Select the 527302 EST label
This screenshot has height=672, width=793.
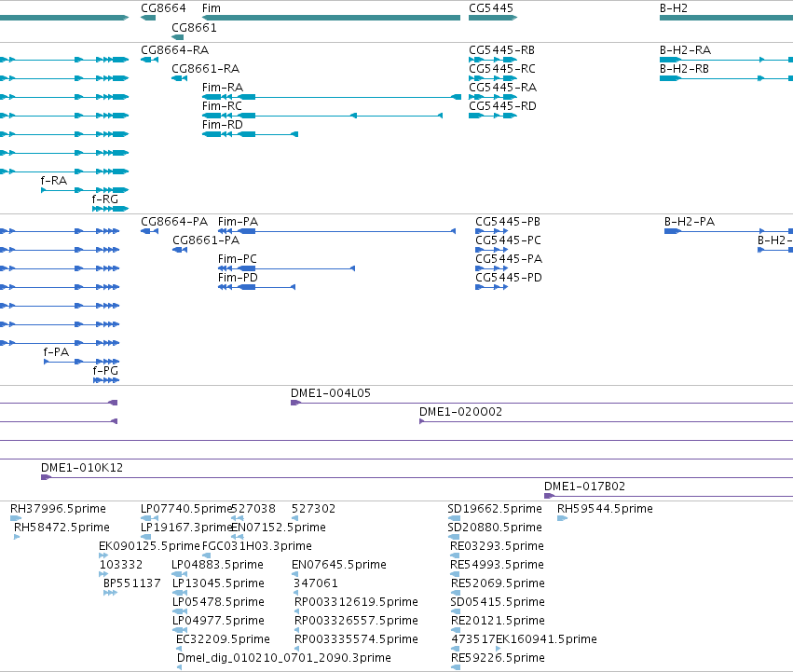313,509
